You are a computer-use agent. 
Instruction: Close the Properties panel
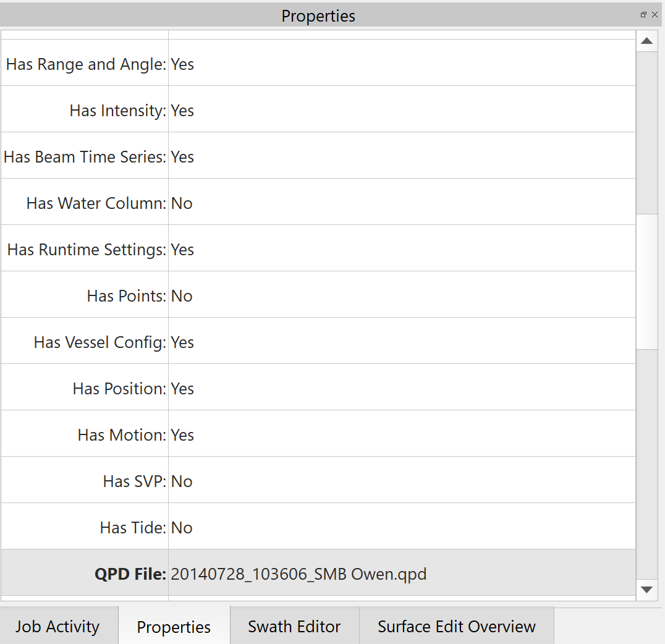[x=655, y=15]
